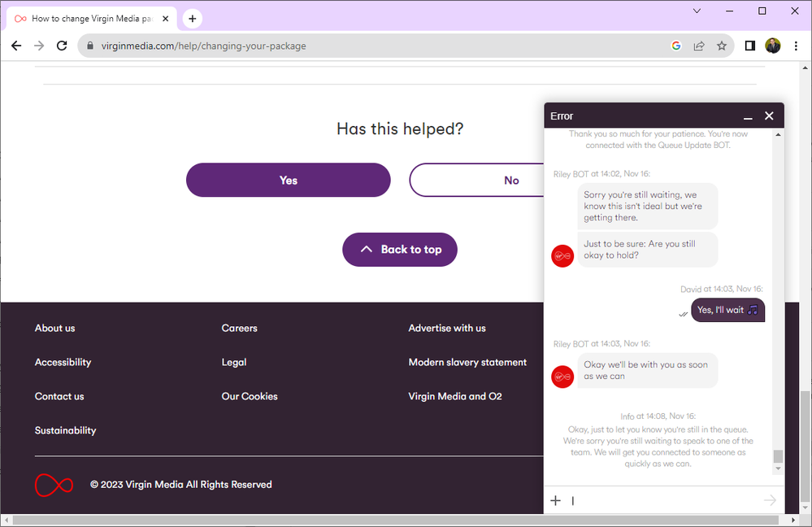812x527 pixels.
Task: Open the Google icon in address bar
Action: (x=675, y=46)
